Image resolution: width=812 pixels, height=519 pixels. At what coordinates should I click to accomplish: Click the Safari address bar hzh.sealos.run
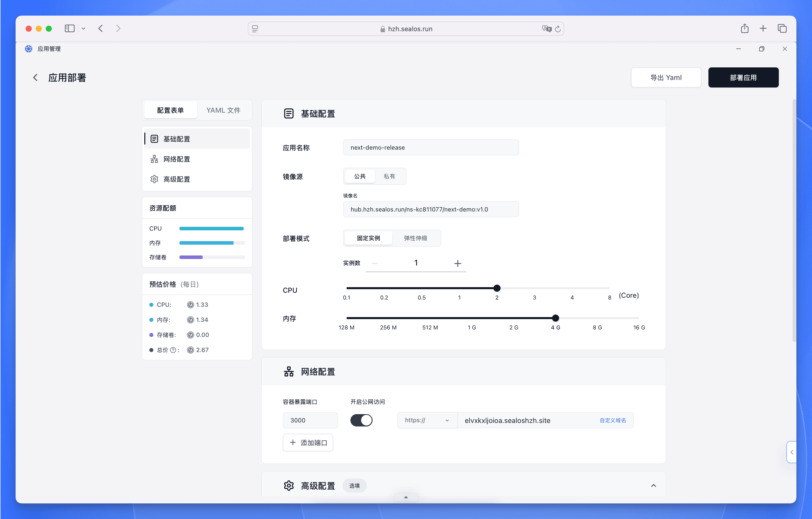point(406,29)
